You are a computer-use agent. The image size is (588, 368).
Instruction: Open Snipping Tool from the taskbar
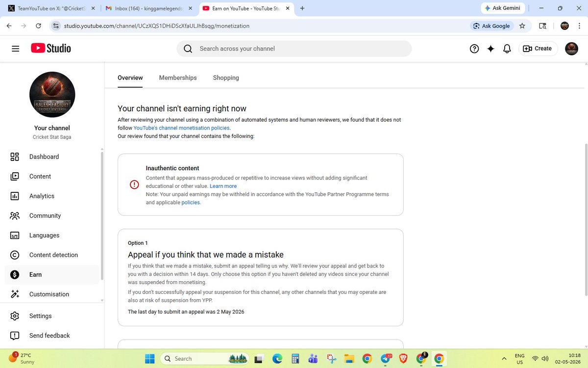coord(331,359)
